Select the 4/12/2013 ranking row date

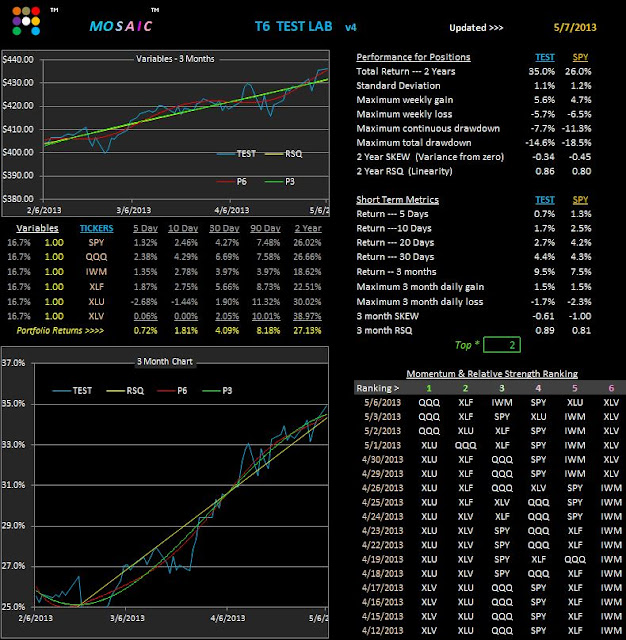click(382, 630)
